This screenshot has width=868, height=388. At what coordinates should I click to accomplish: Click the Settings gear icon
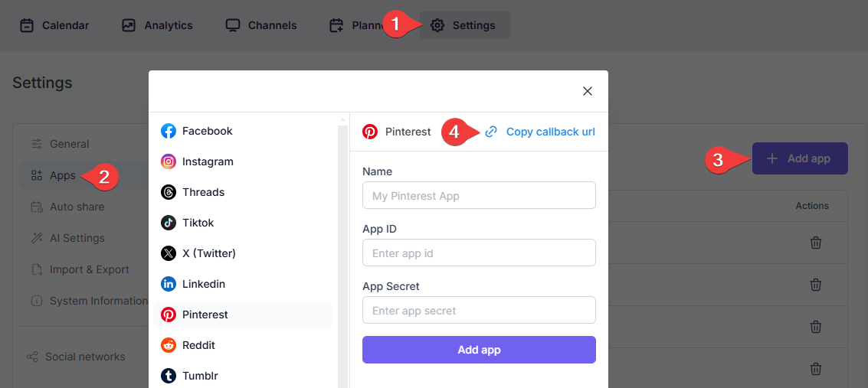(437, 25)
